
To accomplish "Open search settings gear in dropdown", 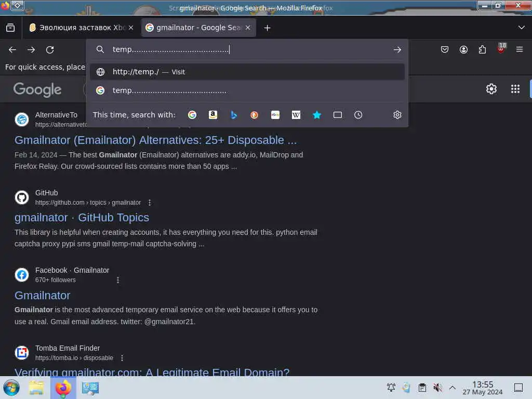I will click(x=397, y=115).
